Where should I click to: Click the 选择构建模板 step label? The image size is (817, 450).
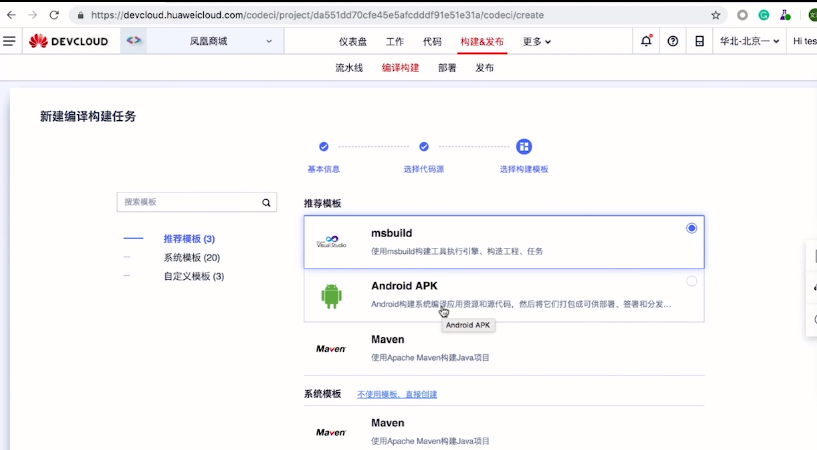[x=524, y=169]
